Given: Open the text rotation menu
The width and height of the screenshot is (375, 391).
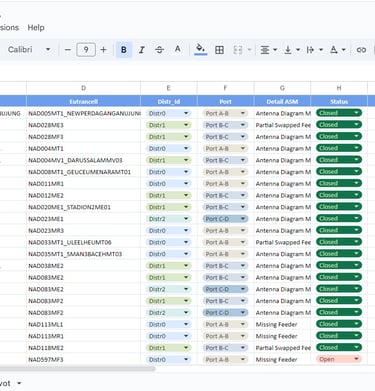Looking at the screenshot, I should tap(337, 50).
